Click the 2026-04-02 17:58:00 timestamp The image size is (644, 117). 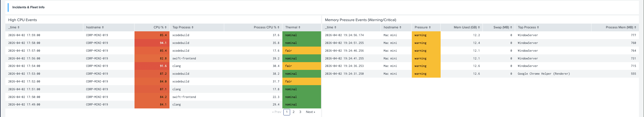coord(24,43)
